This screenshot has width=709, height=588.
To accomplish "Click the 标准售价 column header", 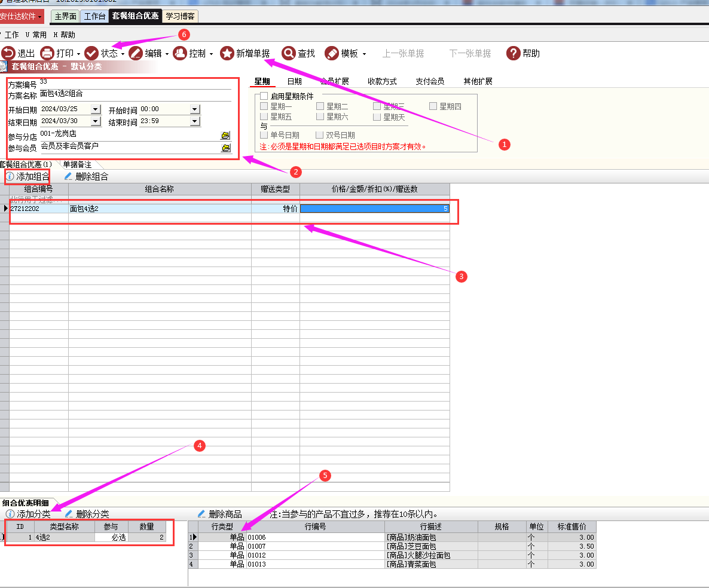I will click(572, 527).
